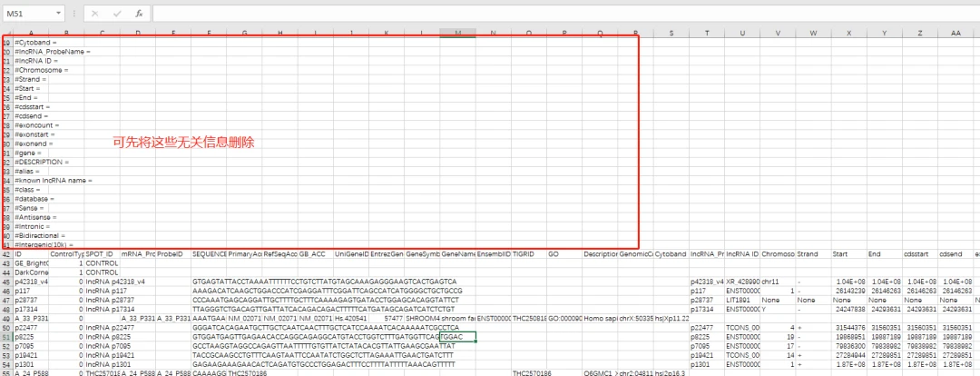Click the 'O6GMC1' cell in row 55

[600, 372]
